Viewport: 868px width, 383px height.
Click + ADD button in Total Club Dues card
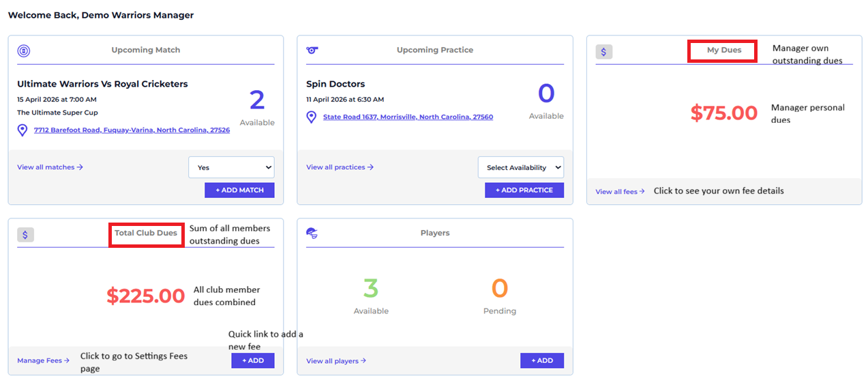(x=253, y=360)
